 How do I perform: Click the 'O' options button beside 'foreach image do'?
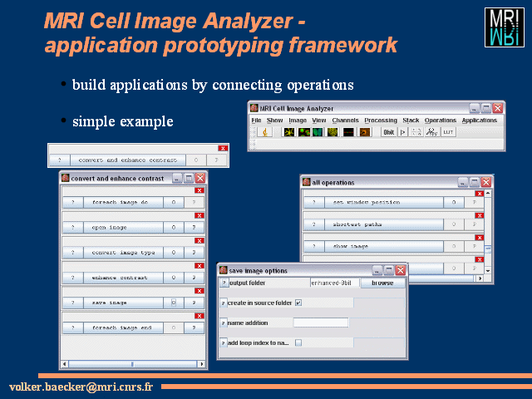(174, 202)
